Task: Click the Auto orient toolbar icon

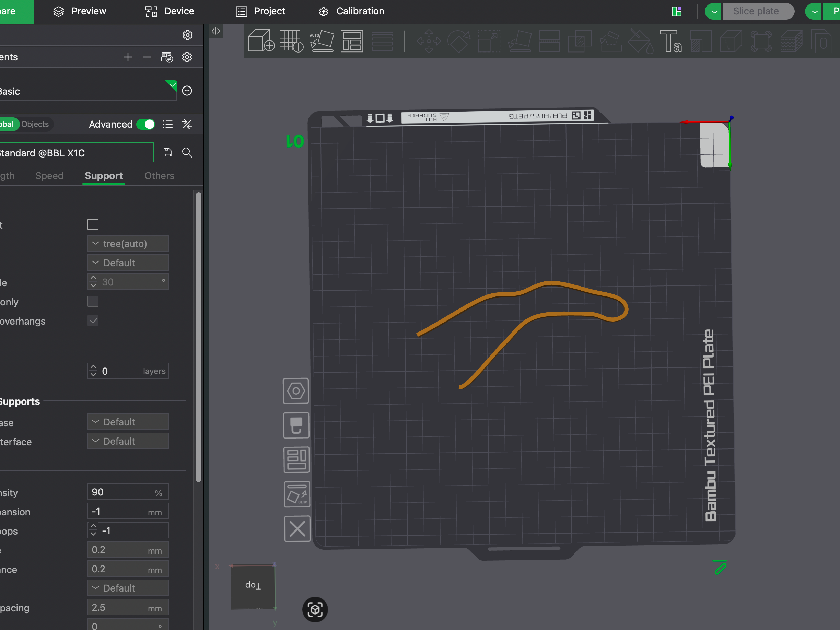Action: click(322, 40)
